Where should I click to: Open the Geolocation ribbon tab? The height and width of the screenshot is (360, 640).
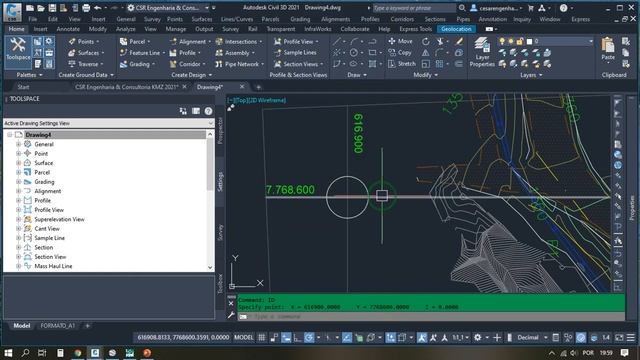(456, 29)
